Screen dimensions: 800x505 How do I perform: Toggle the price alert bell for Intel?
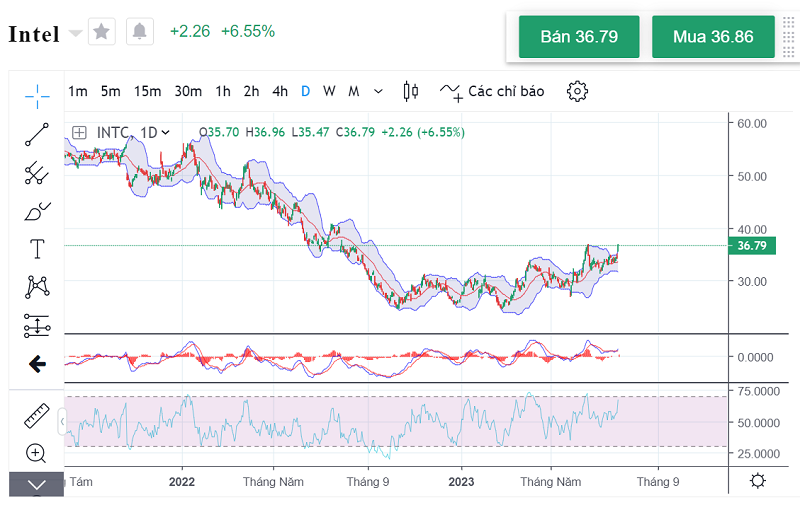[139, 32]
